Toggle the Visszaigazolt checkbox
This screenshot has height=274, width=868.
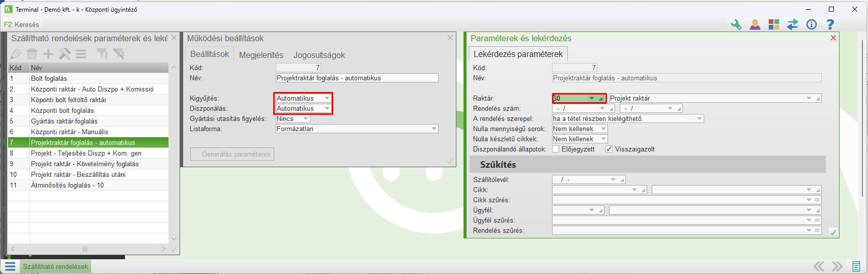tap(609, 149)
